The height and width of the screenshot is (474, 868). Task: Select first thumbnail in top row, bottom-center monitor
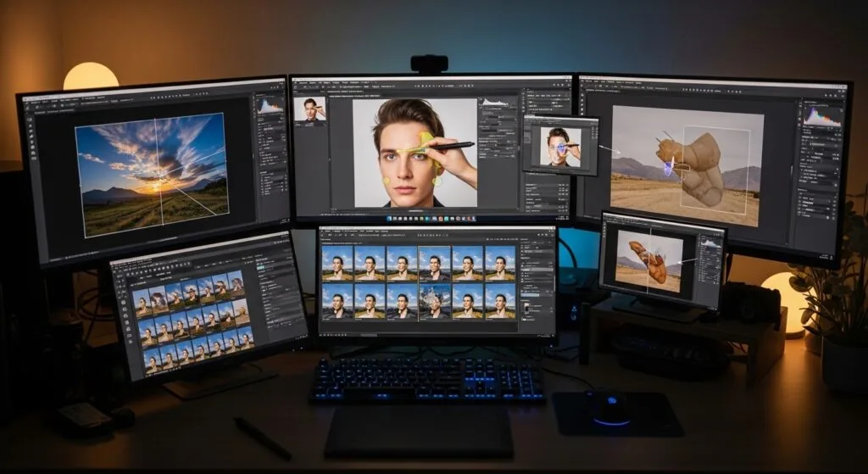[337, 264]
